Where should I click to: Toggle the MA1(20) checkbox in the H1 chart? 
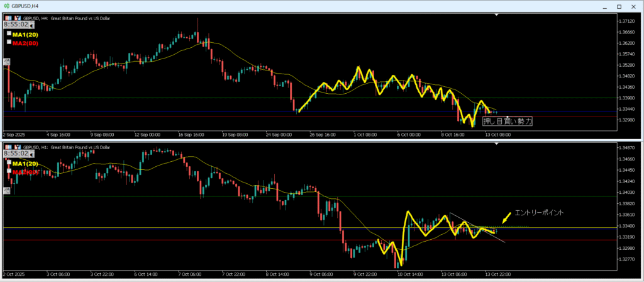9,163
